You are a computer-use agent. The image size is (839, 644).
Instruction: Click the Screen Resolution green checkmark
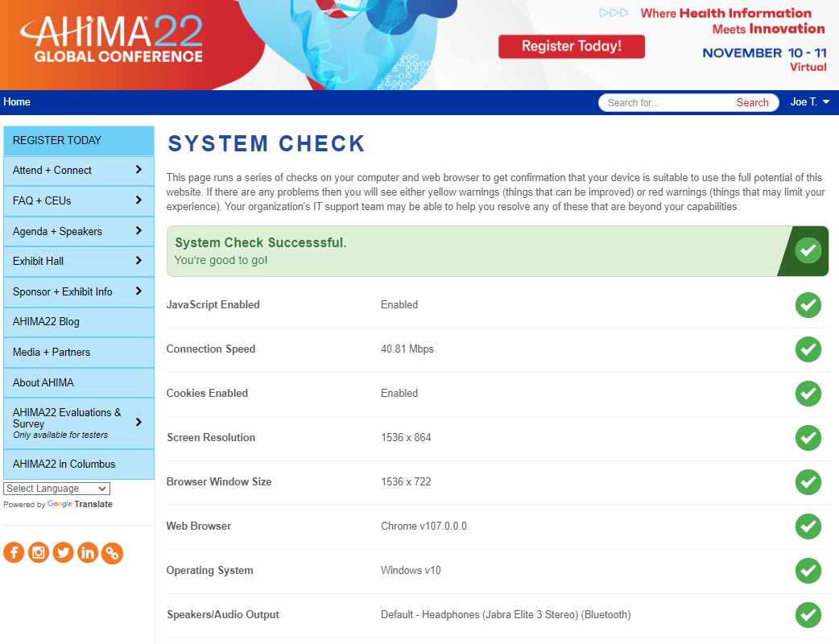808,438
